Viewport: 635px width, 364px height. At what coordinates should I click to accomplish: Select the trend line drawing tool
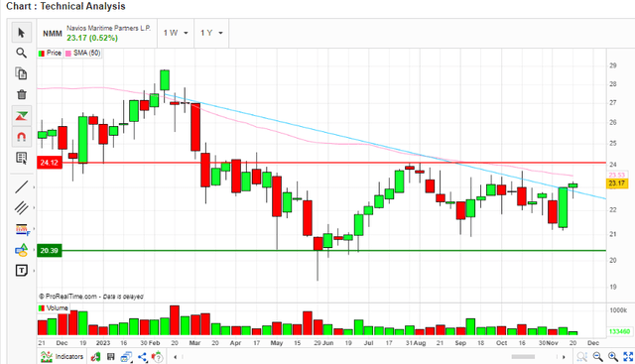coord(22,187)
